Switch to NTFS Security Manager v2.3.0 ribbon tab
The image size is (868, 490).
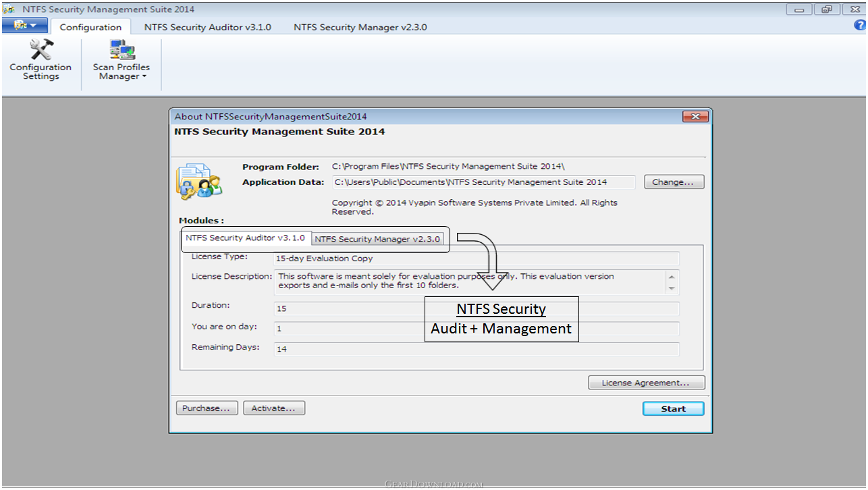(360, 27)
